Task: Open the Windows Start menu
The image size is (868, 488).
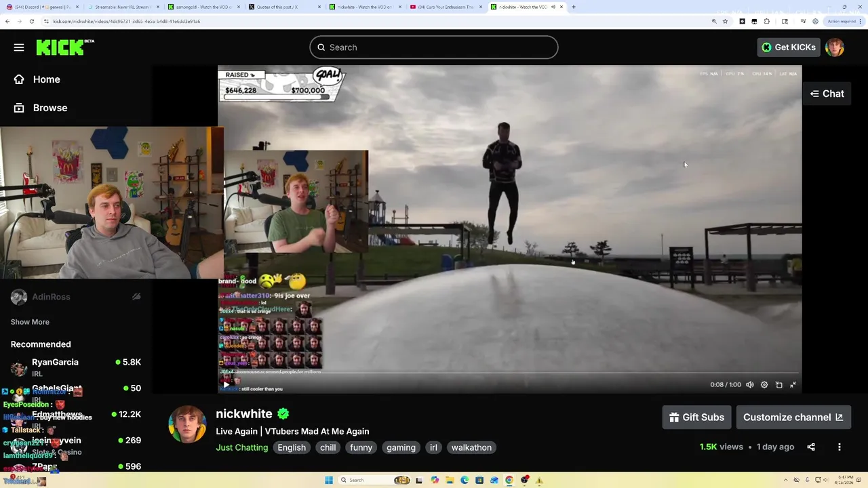Action: click(x=329, y=481)
